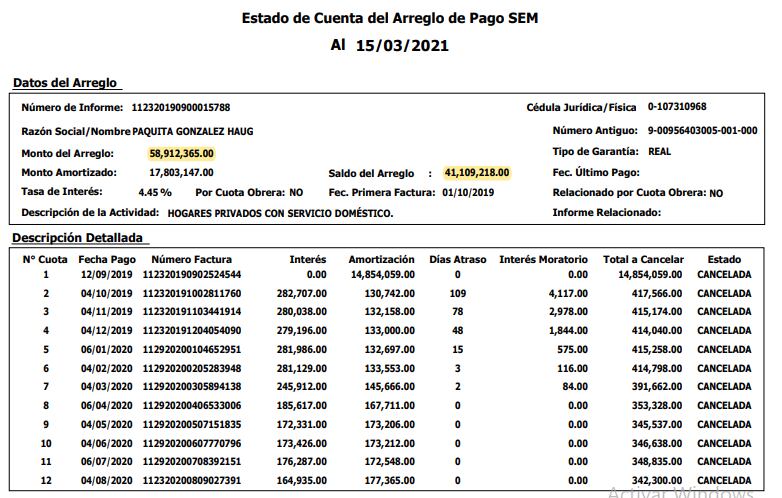Click the 'Datos del Arreglo' section heading
Image resolution: width=782 pixels, height=498 pixels.
(x=65, y=82)
